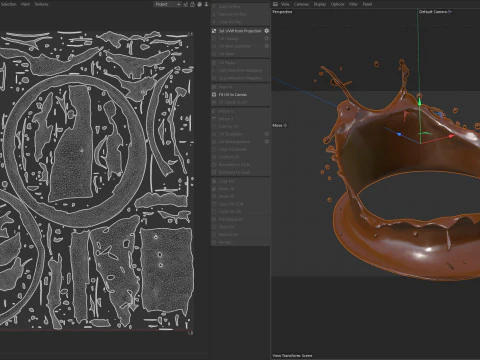Screen dimensions: 480x360
Task: Click the red X-axis arrow handle
Action: click(451, 136)
